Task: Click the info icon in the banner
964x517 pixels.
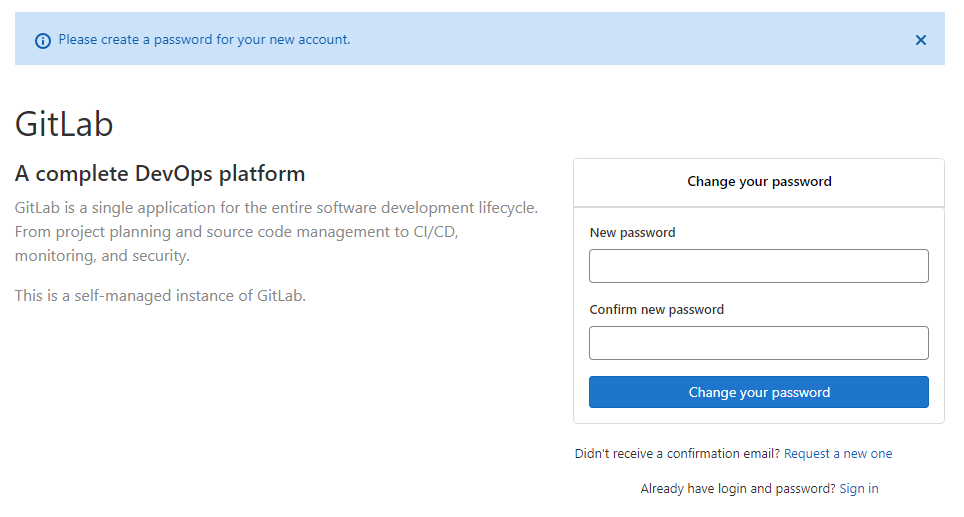Action: tap(42, 41)
